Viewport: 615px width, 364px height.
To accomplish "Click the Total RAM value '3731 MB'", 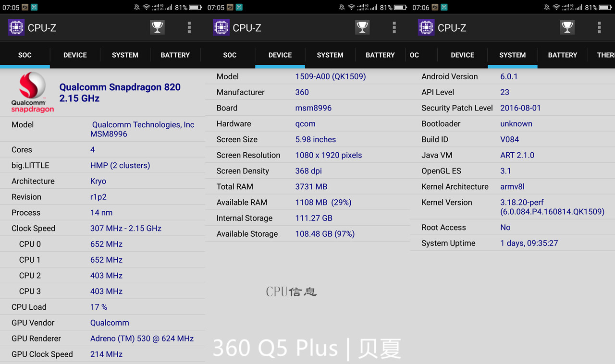I will [x=311, y=187].
